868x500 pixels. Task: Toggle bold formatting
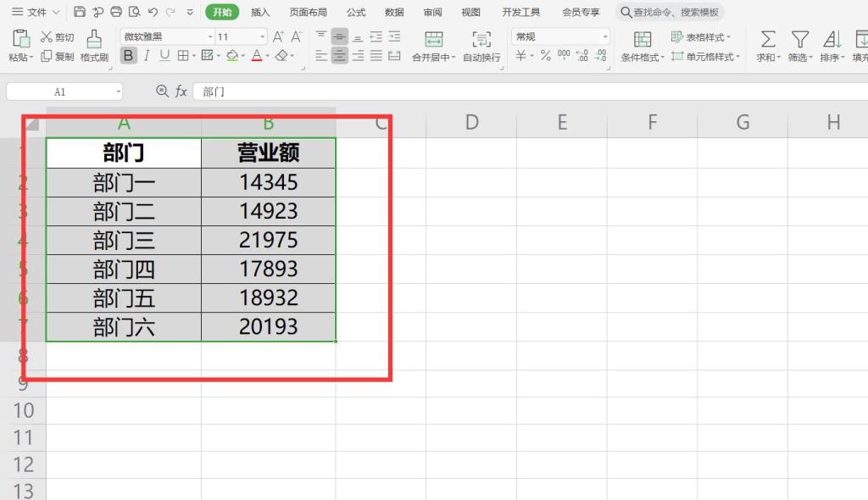coord(128,54)
